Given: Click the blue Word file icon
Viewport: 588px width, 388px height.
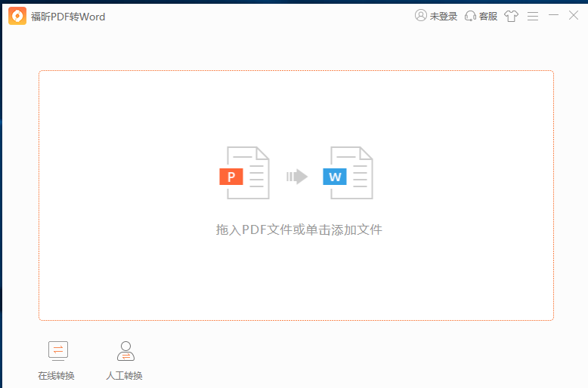Looking at the screenshot, I should [x=348, y=173].
